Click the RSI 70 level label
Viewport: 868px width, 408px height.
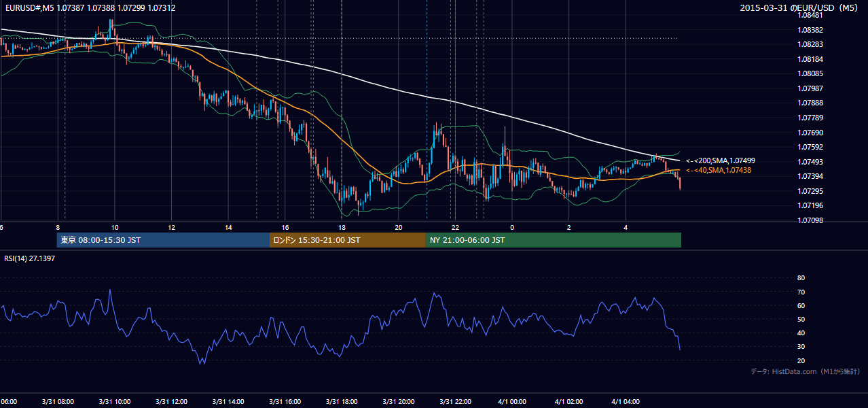pyautogui.click(x=801, y=292)
